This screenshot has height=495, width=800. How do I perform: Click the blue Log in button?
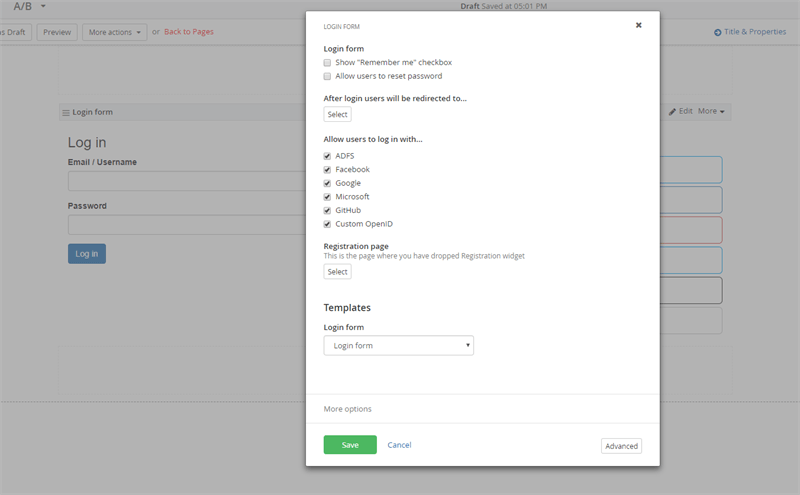click(87, 254)
